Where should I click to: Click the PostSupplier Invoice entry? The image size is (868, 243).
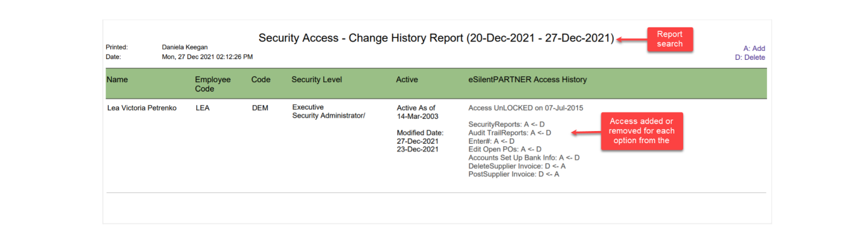tap(514, 174)
